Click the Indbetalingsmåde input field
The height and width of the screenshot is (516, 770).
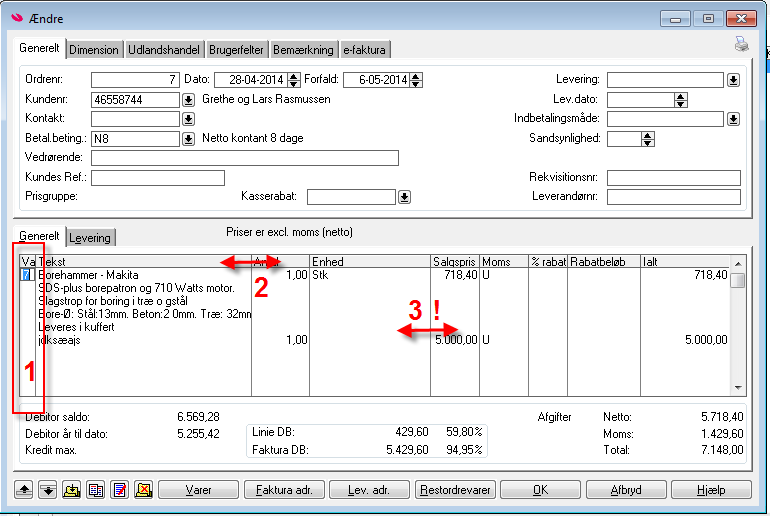(x=665, y=119)
